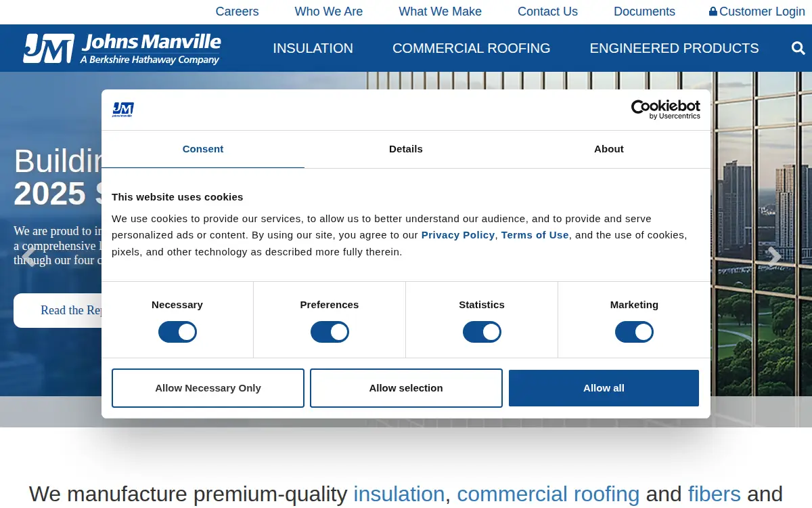Image resolution: width=812 pixels, height=508 pixels.
Task: Open the Engineered Products menu
Action: (x=674, y=48)
